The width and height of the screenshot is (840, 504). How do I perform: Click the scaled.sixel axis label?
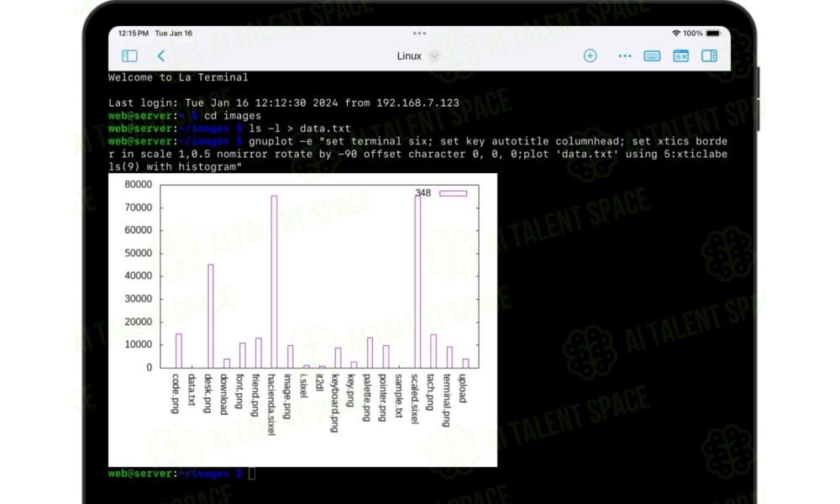coord(415,399)
